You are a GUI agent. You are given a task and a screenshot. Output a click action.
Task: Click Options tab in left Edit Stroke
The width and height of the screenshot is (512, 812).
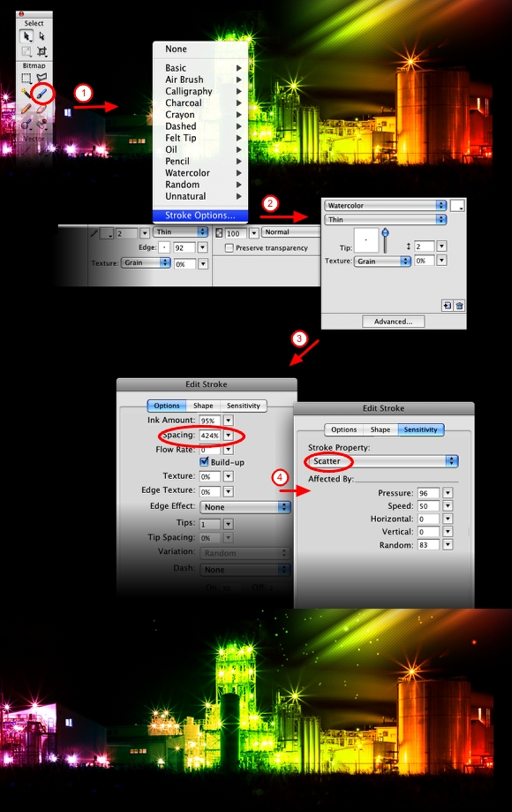click(167, 406)
